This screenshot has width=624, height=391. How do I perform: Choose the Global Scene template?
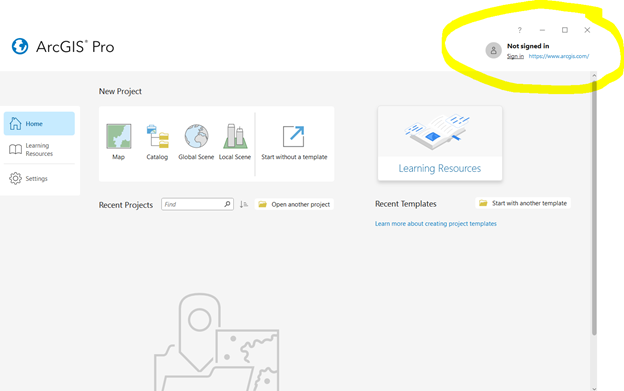coord(196,142)
